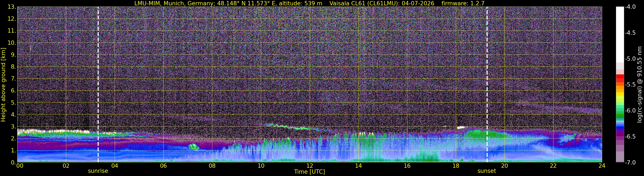
Task: Click the '-5.0' colorbar tick label
Action: (630, 59)
